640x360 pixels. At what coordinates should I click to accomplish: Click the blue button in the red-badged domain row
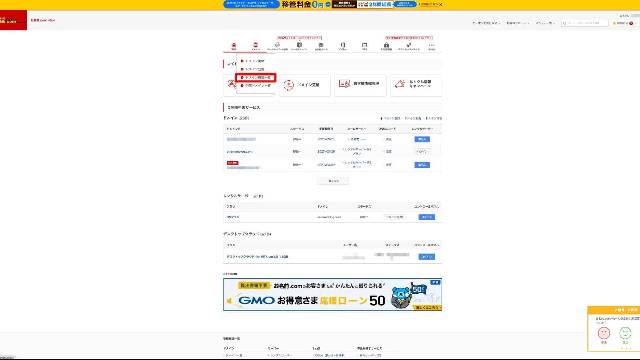click(x=422, y=165)
